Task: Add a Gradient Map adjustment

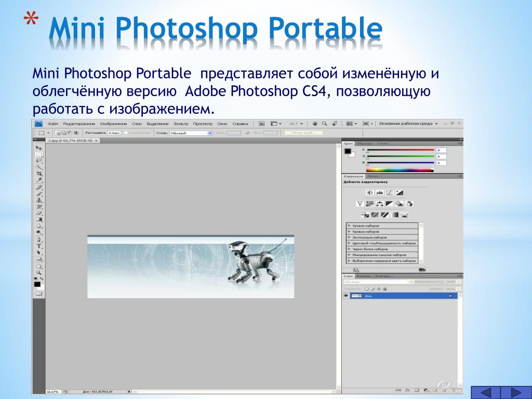Action: pyautogui.click(x=395, y=215)
